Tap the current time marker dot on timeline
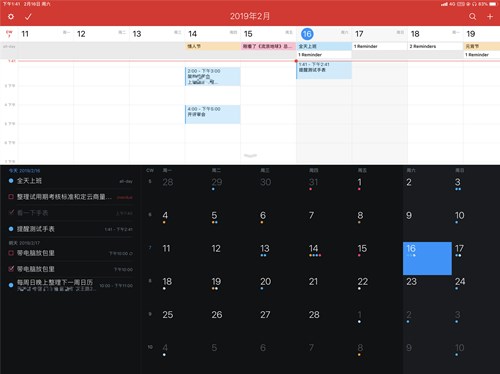 point(296,61)
